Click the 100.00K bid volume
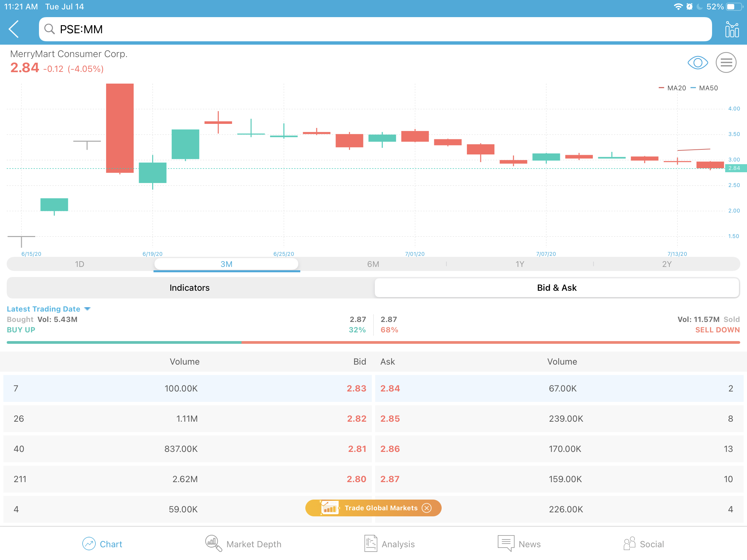This screenshot has height=560, width=747. [x=181, y=388]
